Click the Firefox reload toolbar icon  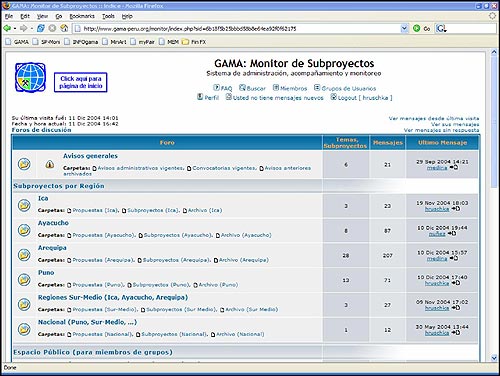[x=41, y=28]
